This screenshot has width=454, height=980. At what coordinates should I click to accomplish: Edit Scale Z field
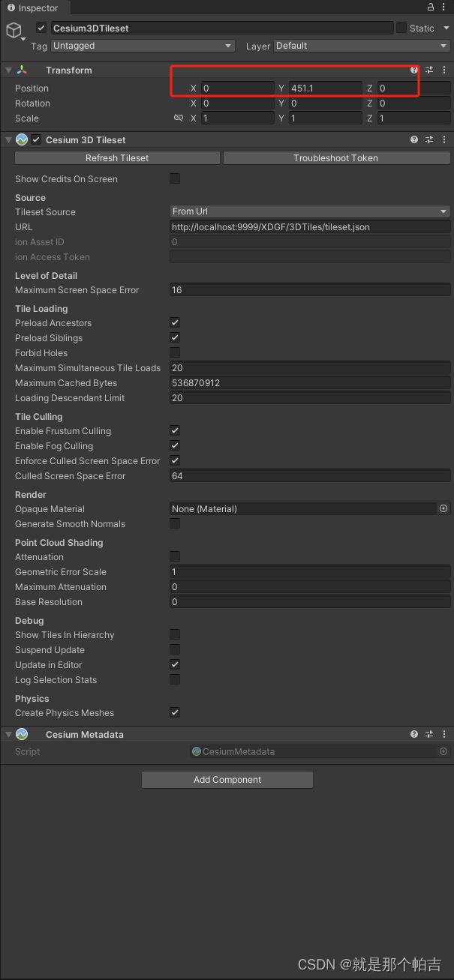click(413, 118)
